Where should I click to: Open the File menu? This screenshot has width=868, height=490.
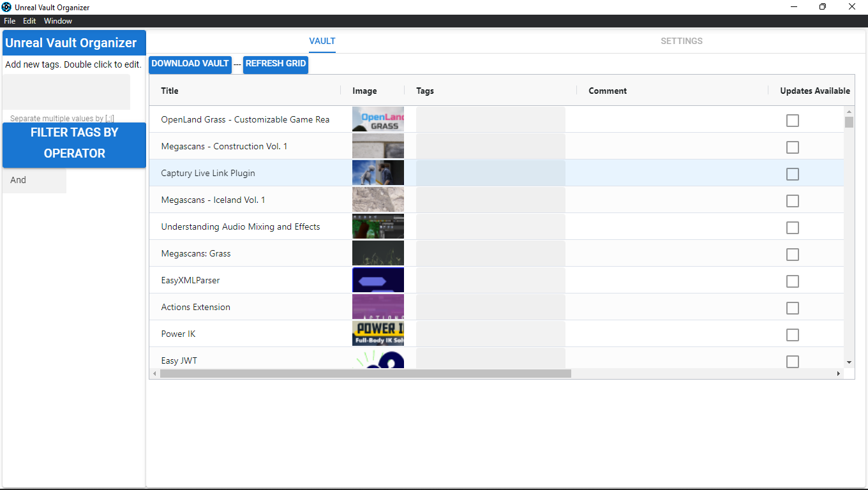click(x=10, y=21)
